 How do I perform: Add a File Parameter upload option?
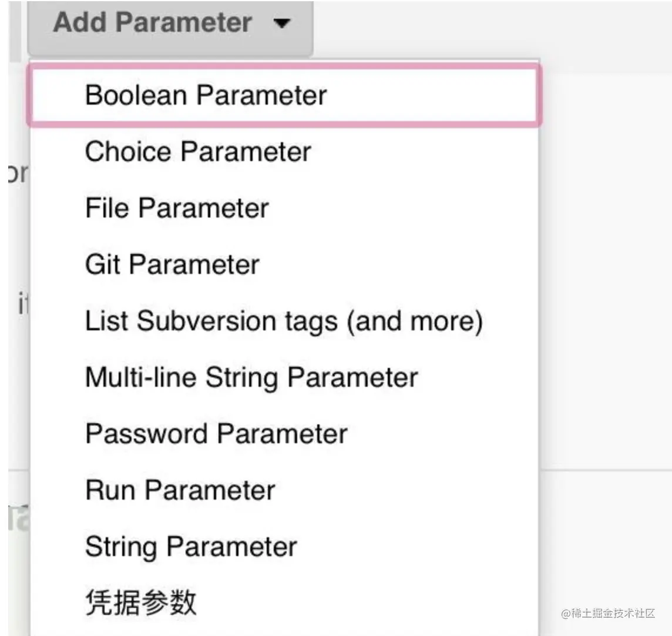tap(177, 208)
